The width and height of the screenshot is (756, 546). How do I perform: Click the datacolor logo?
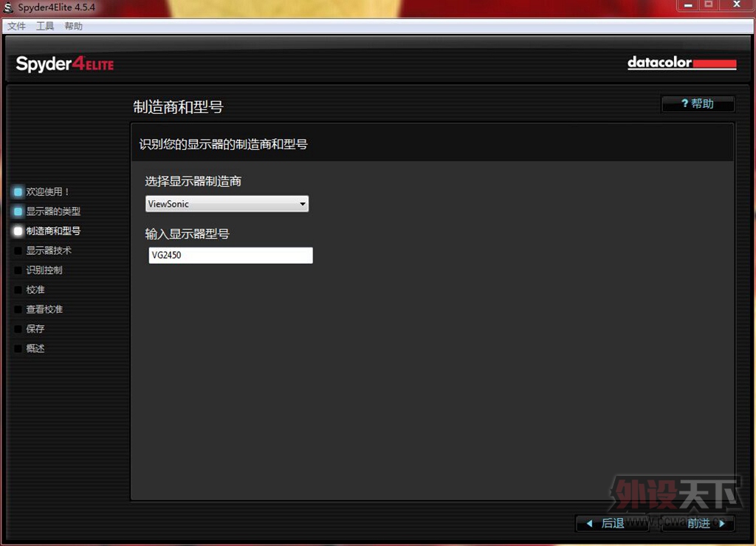click(681, 63)
